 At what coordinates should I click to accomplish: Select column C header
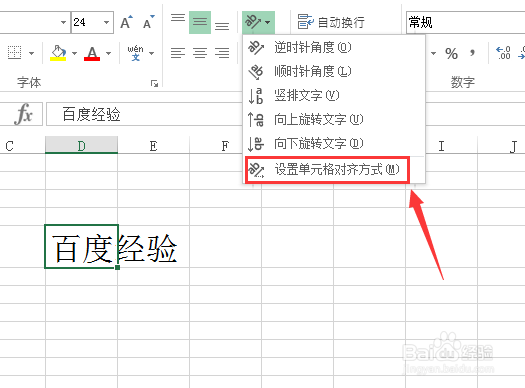(x=22, y=145)
